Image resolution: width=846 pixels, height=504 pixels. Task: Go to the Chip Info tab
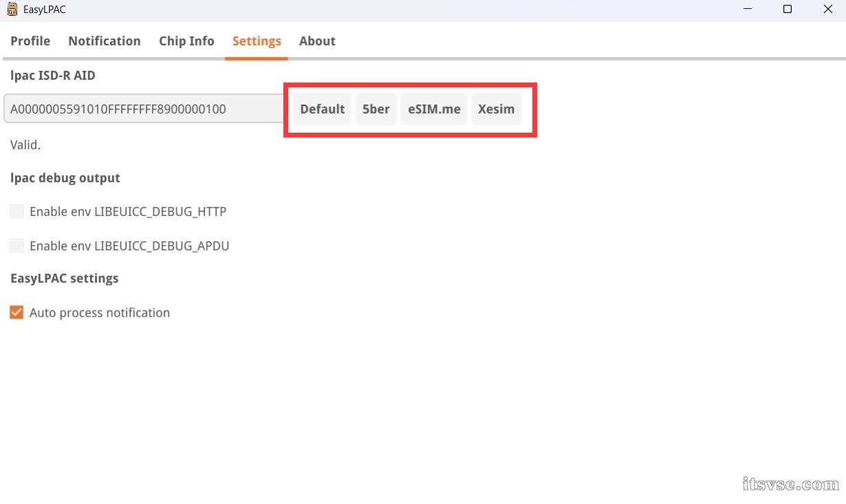[x=186, y=41]
